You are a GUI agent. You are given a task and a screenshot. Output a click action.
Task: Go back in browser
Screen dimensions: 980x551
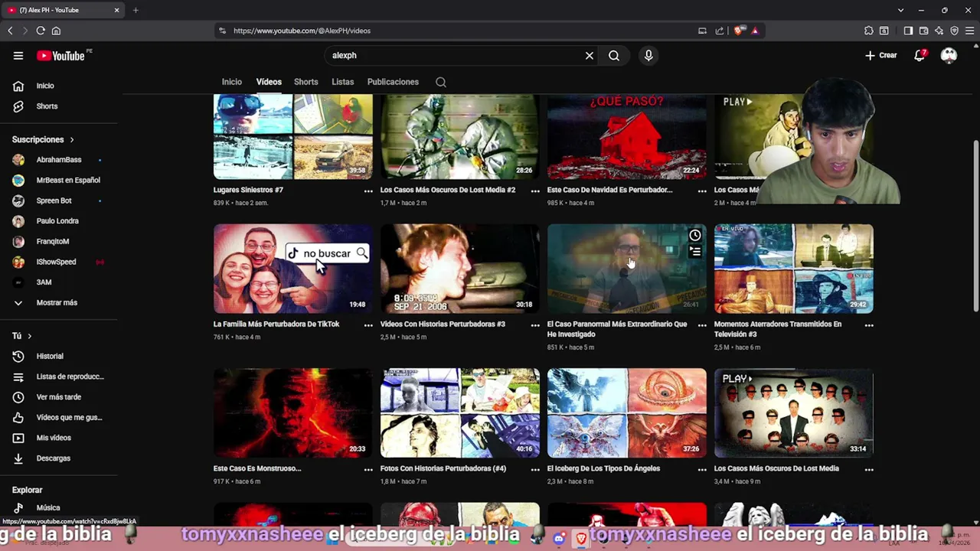point(10,31)
